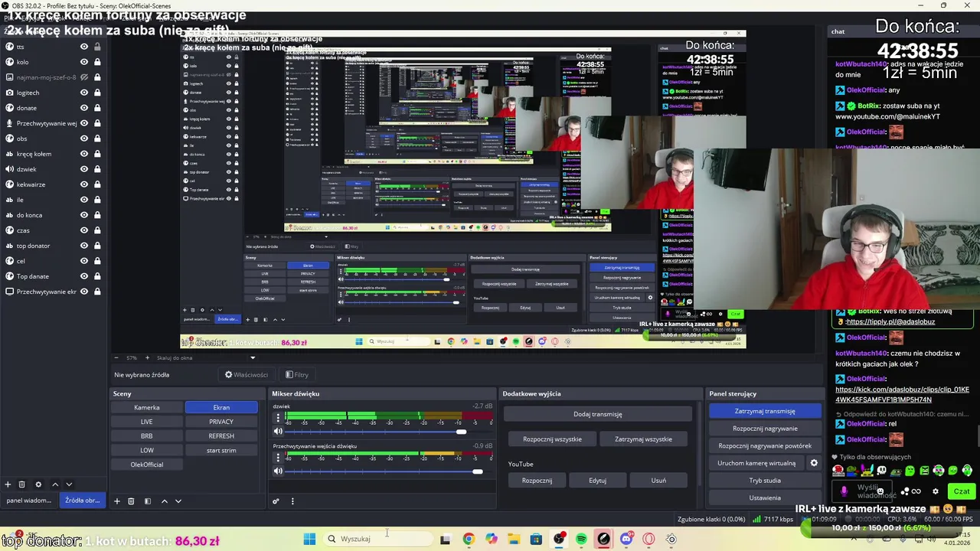
Task: Click the YouTube output Edytuj button
Action: point(598,481)
